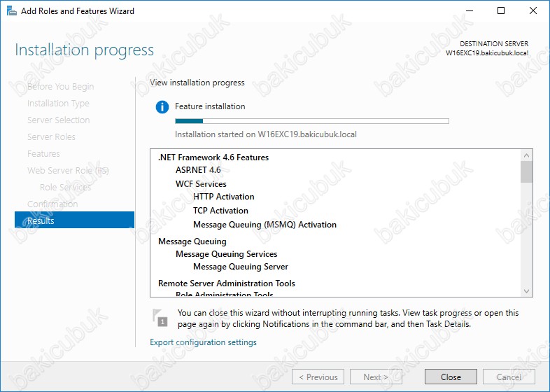Click the blue Feature installation info icon
This screenshot has width=550, height=392.
tap(162, 106)
